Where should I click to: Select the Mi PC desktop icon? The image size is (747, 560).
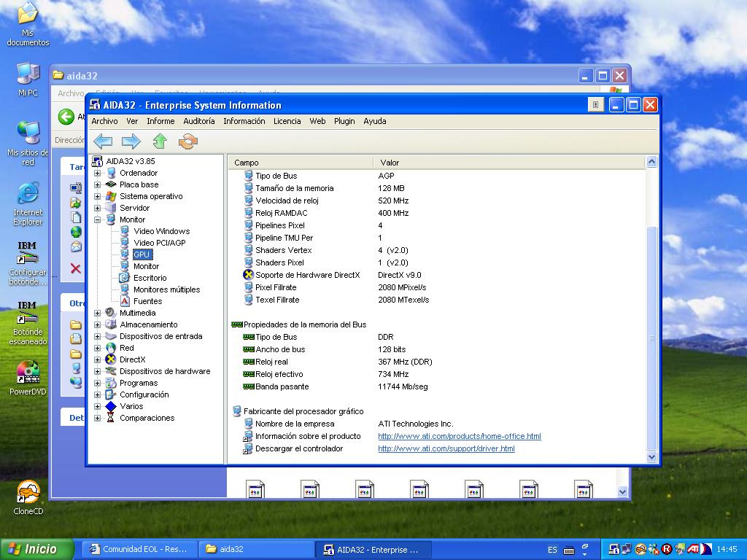28,79
